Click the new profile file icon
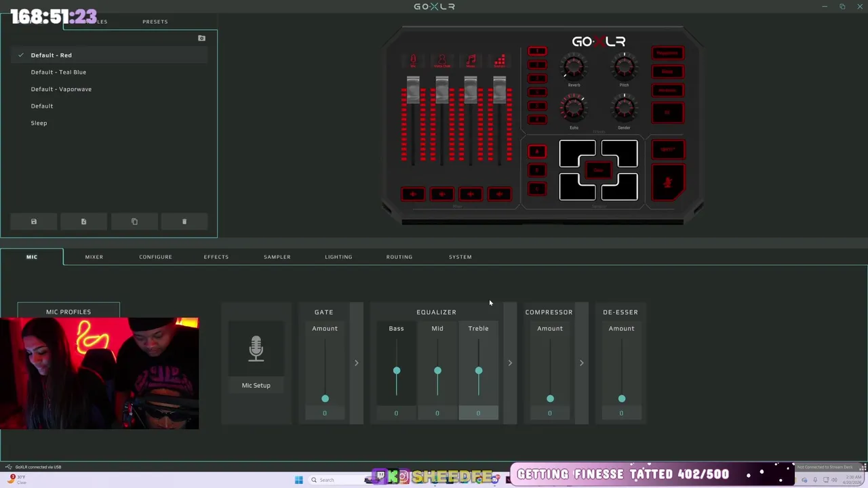Screen dimensions: 868x488 83,222
